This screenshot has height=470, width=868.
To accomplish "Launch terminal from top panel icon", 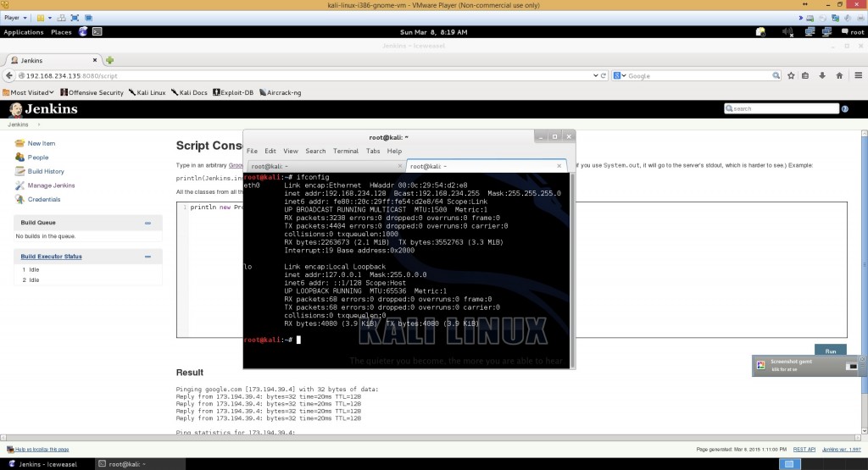I will (97, 31).
